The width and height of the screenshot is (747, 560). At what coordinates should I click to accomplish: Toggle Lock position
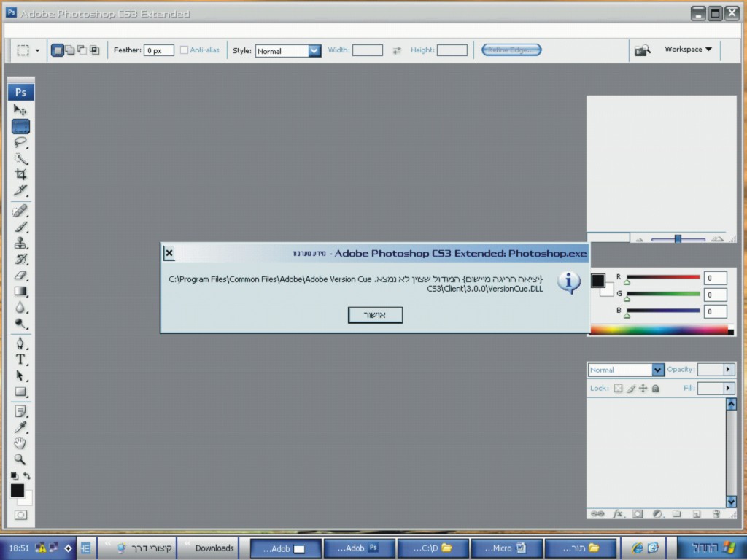[643, 388]
